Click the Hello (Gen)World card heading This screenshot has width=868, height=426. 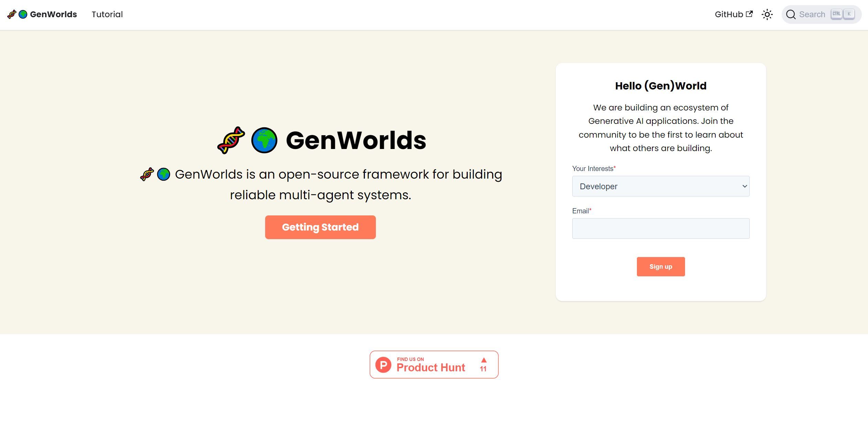pos(660,85)
